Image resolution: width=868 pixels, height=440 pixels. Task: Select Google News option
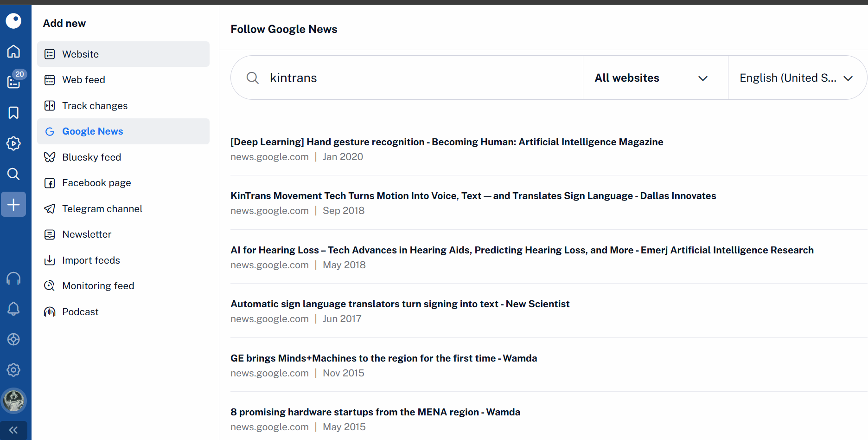(x=123, y=131)
